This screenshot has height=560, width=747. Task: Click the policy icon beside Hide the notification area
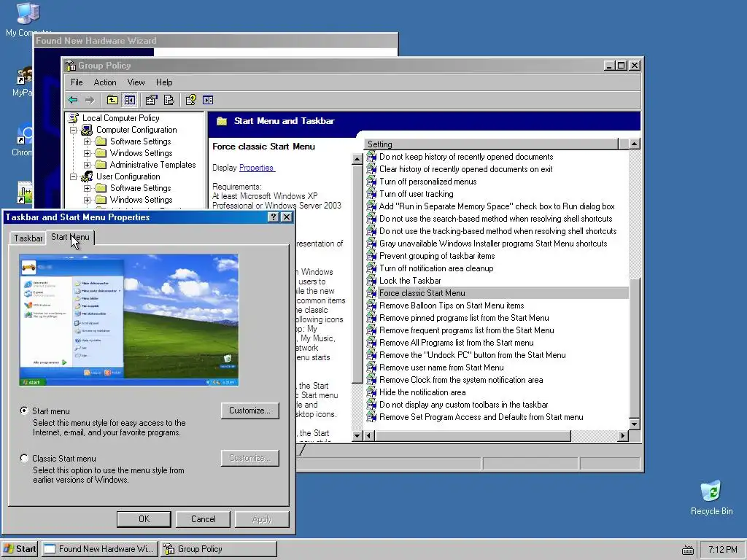371,392
